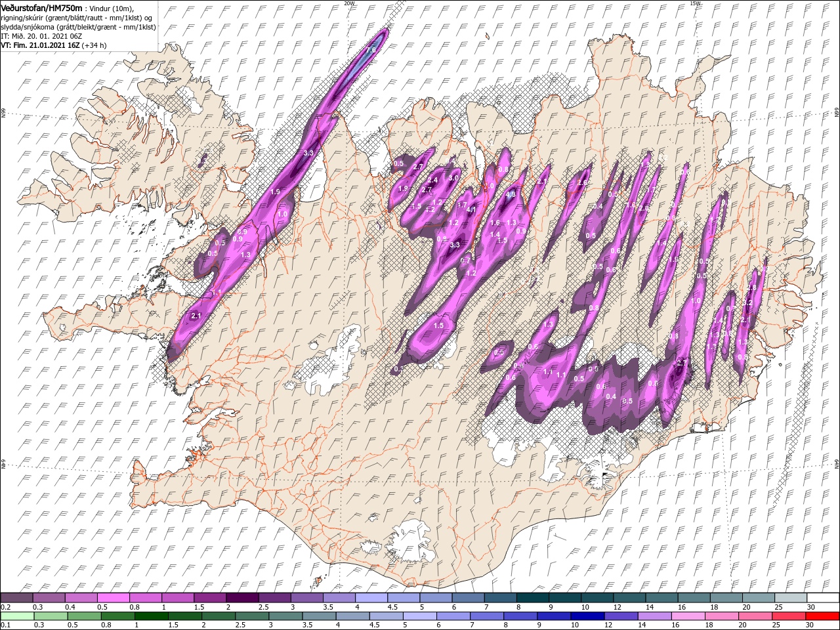Click the 20W longitude label at top edge
Image resolution: width=840 pixels, height=630 pixels.
[x=349, y=3]
